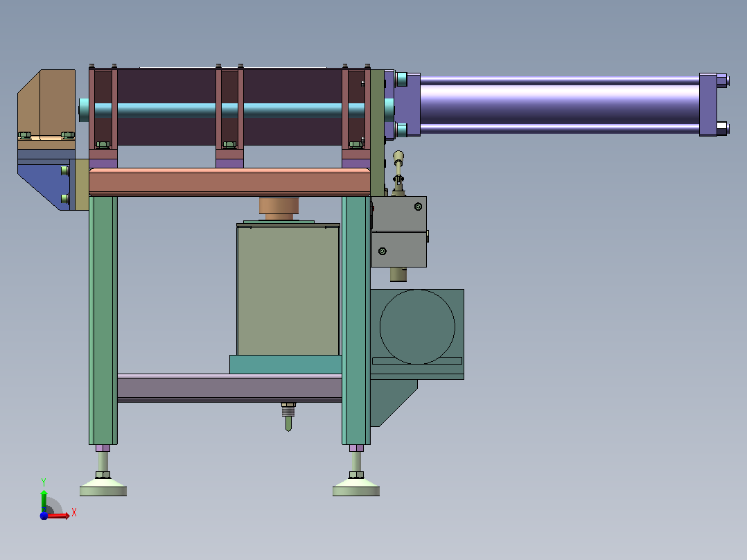The width and height of the screenshot is (747, 560).
Task: Click the red X axis of the triad
Action: point(58,516)
